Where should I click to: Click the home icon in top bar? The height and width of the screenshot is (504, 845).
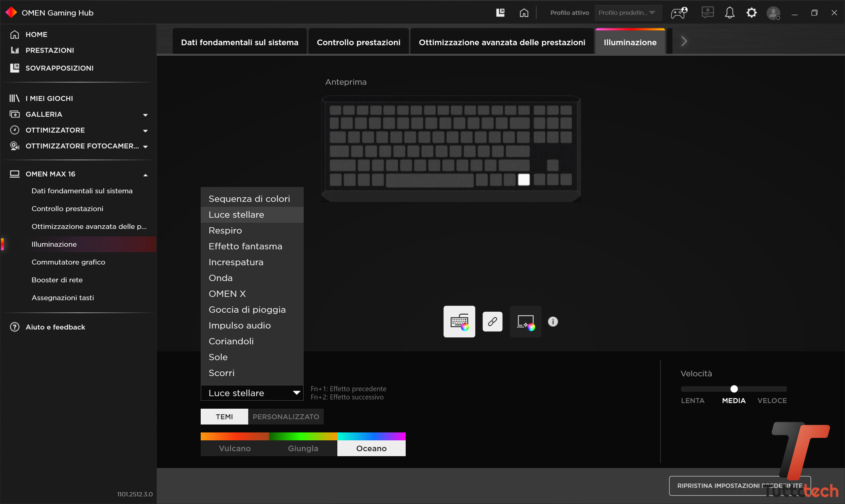click(x=524, y=13)
